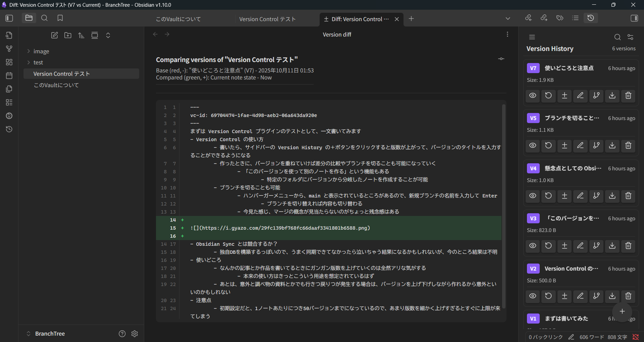Open settings gear in vault footer
The width and height of the screenshot is (644, 342).
point(135,334)
